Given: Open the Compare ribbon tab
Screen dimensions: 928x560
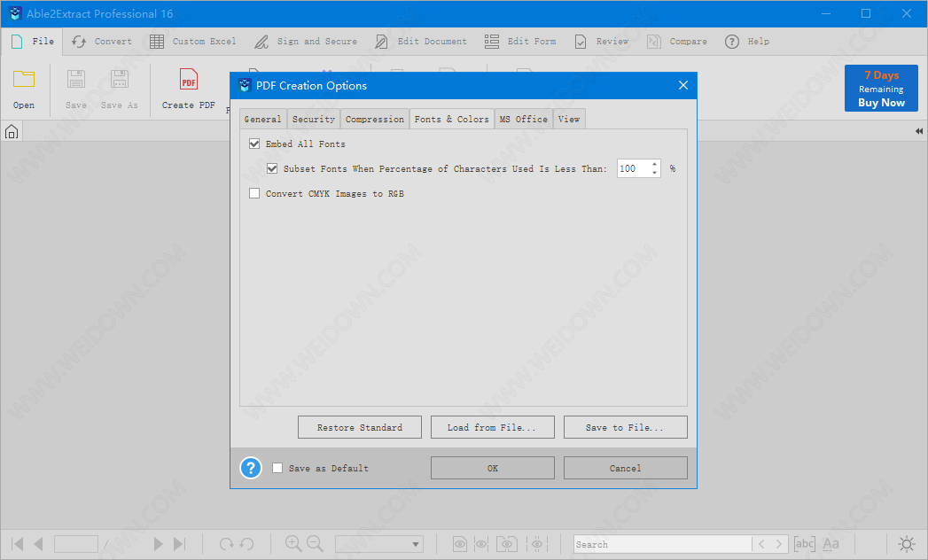Looking at the screenshot, I should point(677,42).
